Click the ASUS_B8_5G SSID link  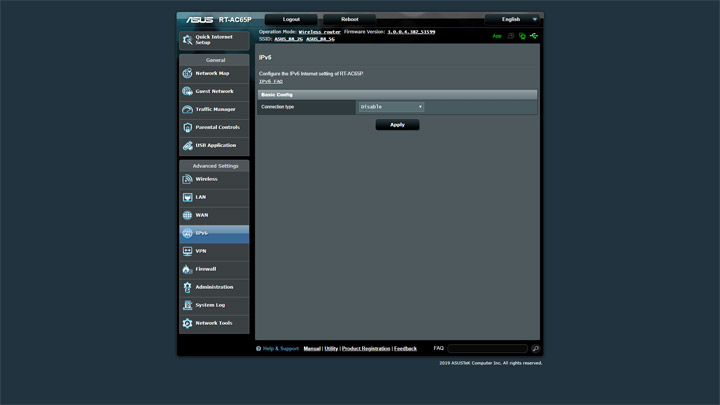pos(320,39)
